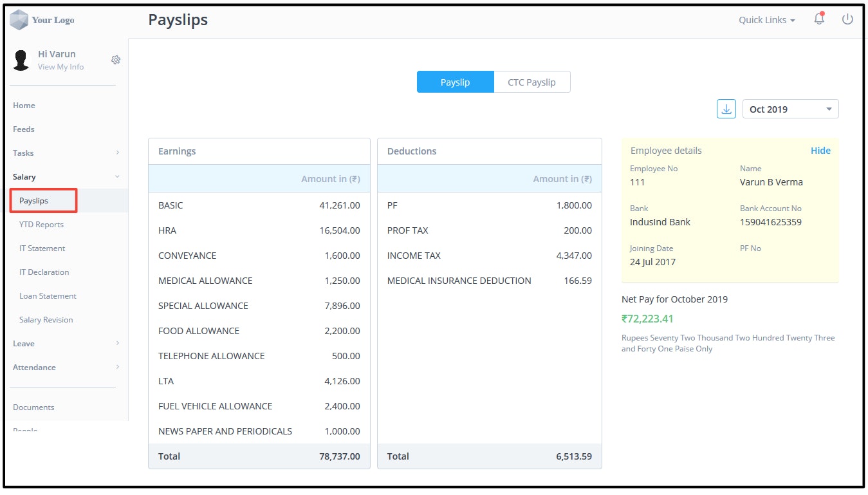
Task: Expand the Tasks menu chevron
Action: [x=118, y=153]
